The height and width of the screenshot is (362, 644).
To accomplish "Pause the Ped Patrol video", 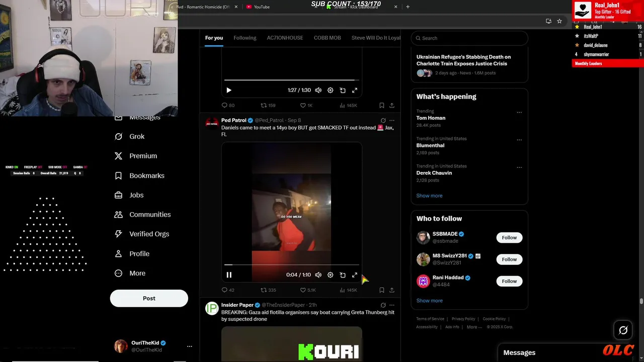I will click(x=229, y=275).
